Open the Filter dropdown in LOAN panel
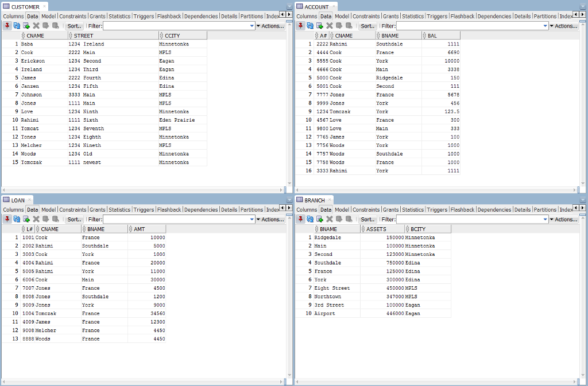Viewport: 588px width, 386px height. click(251, 219)
